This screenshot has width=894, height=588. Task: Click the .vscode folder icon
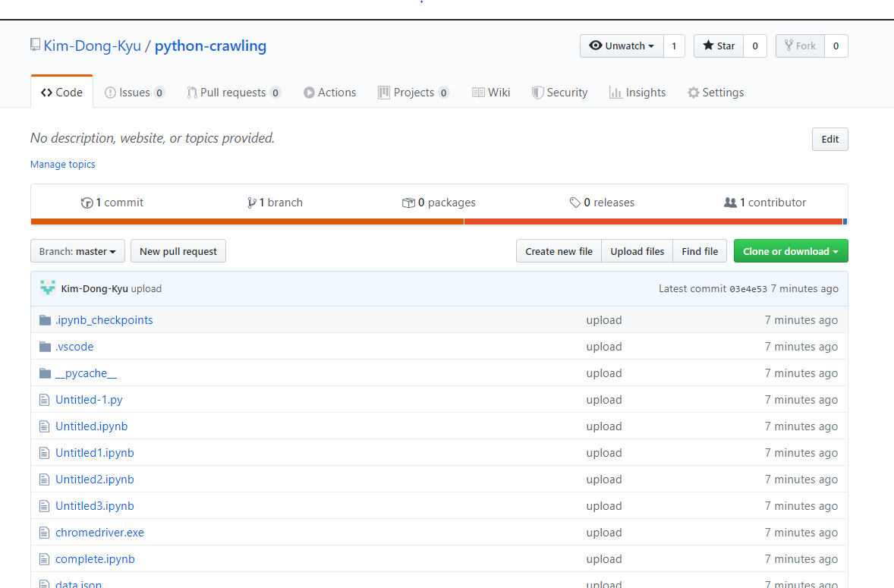45,347
